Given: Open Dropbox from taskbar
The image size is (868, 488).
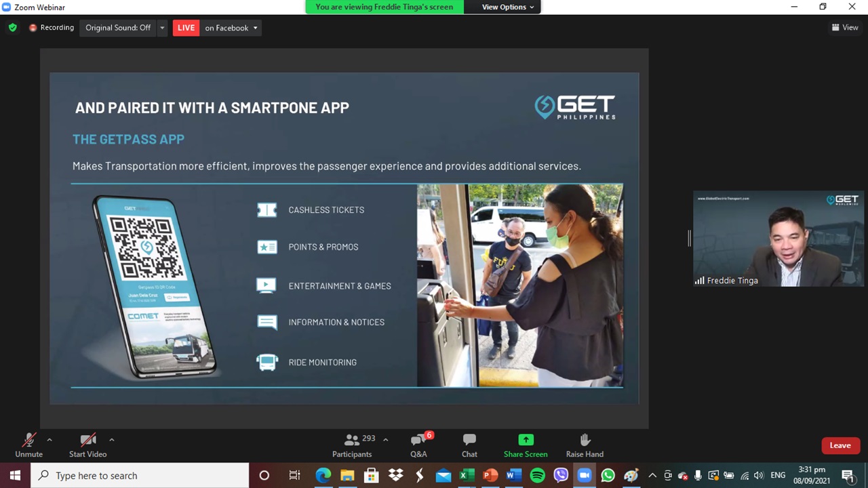Looking at the screenshot, I should click(x=395, y=475).
